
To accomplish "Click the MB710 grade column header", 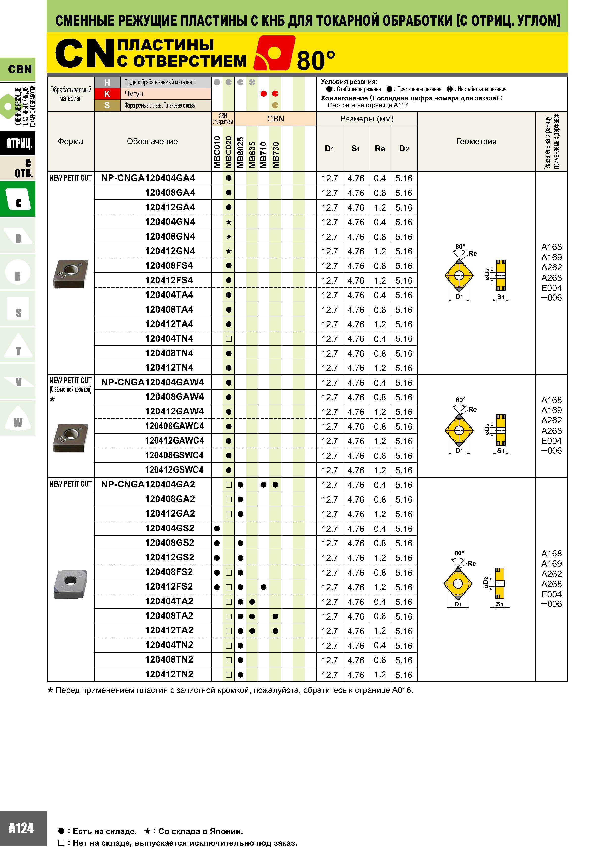I will [264, 154].
